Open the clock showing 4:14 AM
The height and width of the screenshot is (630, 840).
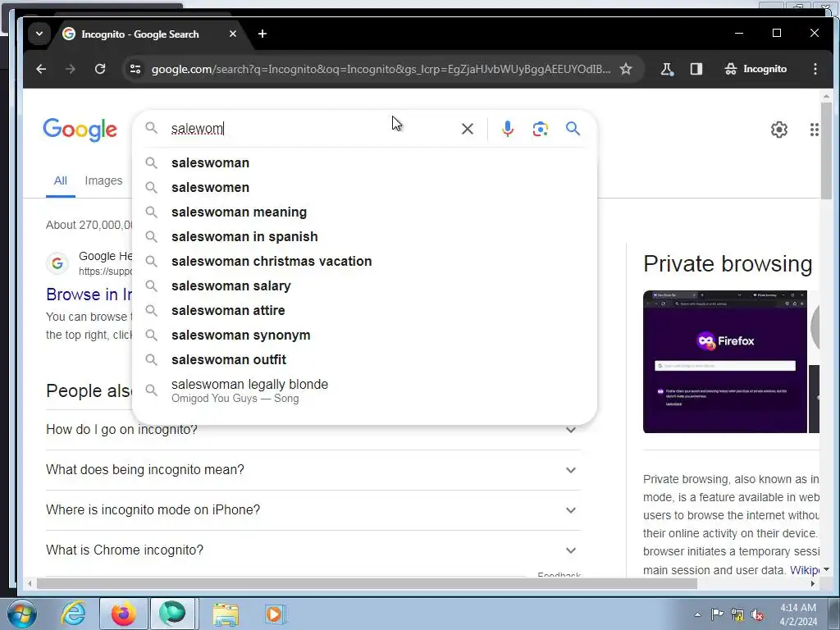pyautogui.click(x=798, y=614)
